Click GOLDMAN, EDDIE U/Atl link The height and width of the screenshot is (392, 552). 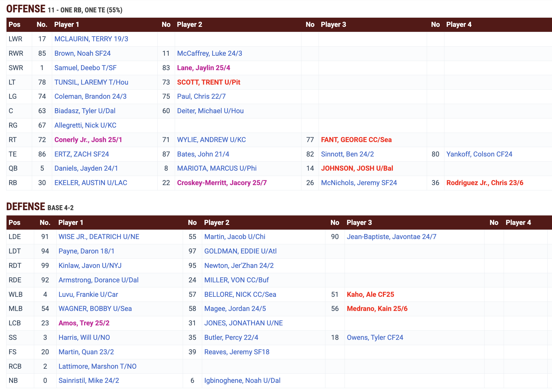(240, 251)
